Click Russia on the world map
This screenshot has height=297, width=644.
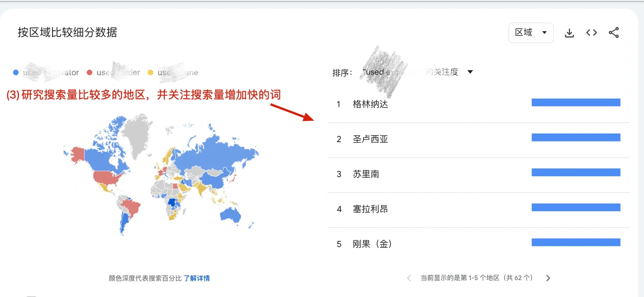[216, 155]
